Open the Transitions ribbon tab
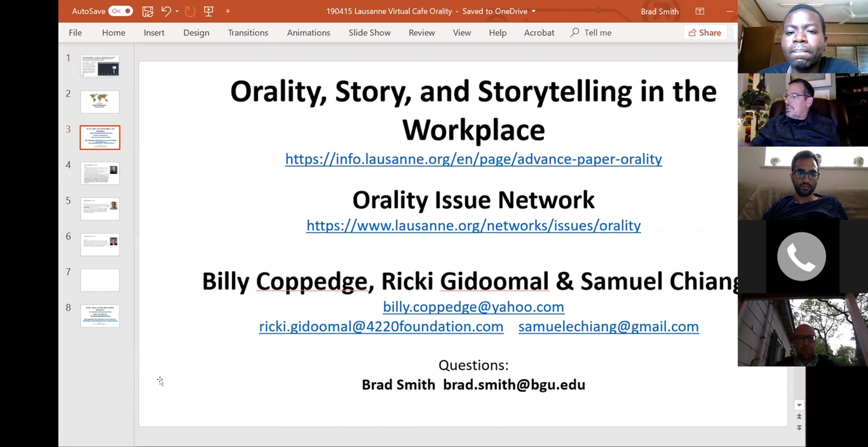This screenshot has height=447, width=868. tap(248, 33)
